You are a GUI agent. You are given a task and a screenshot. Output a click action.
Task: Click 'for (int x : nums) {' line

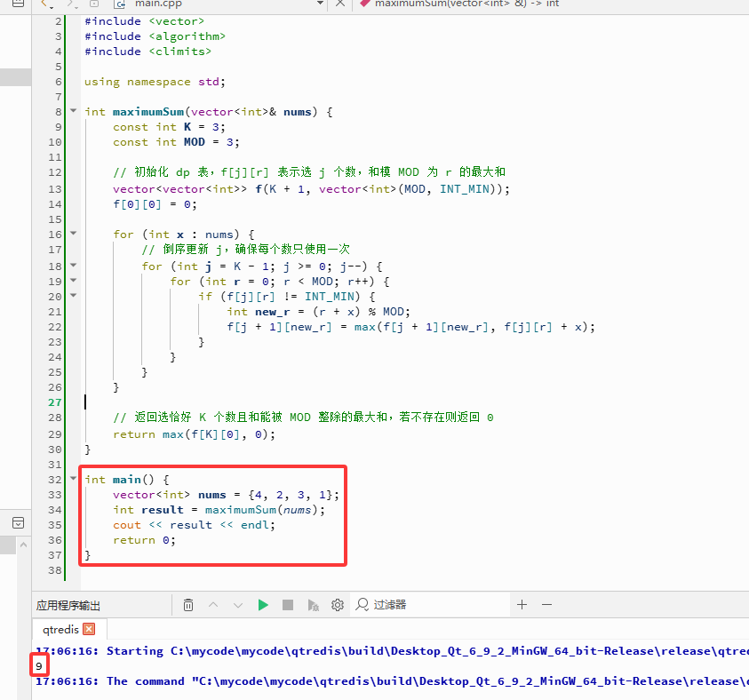[x=183, y=235]
